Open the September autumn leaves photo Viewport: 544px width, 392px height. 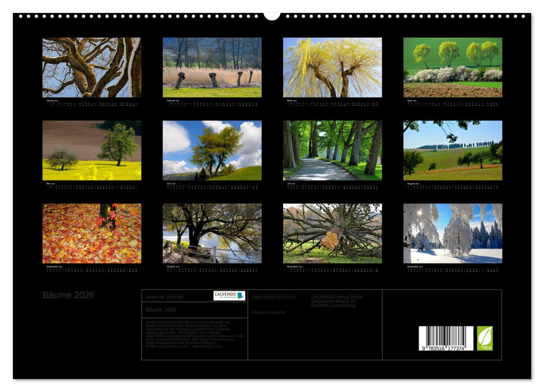pos(92,234)
